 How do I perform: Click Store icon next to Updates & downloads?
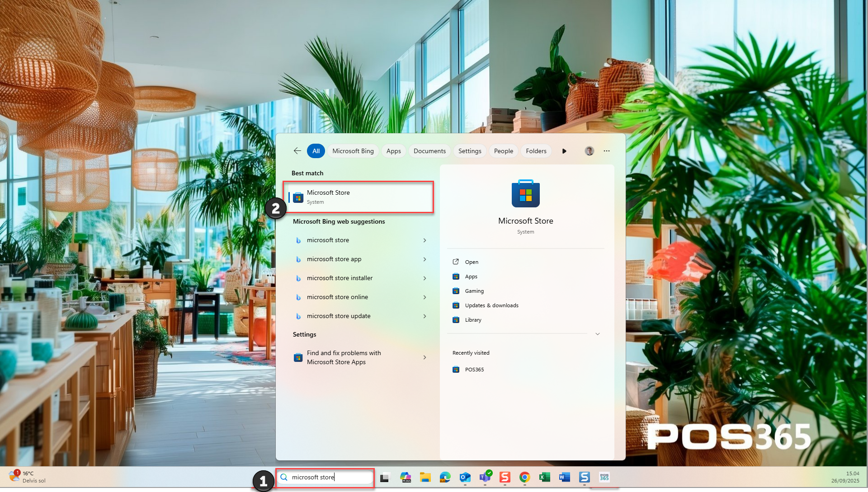(x=456, y=305)
